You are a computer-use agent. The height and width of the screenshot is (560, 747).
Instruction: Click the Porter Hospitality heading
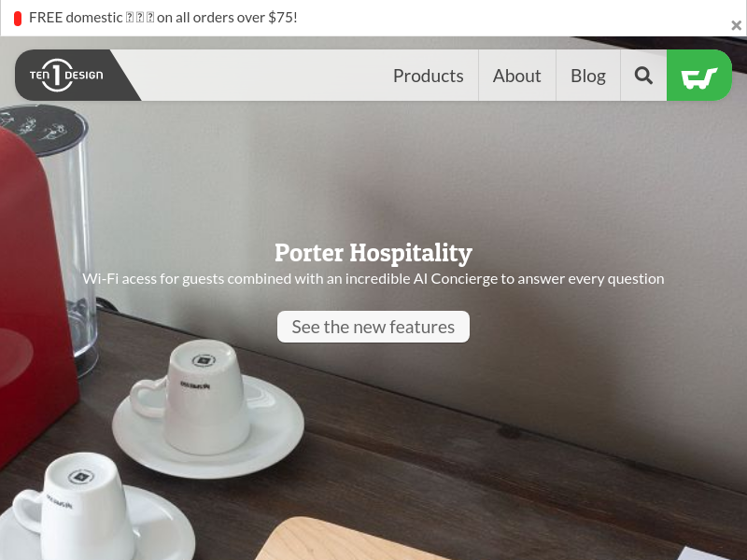pyautogui.click(x=373, y=252)
